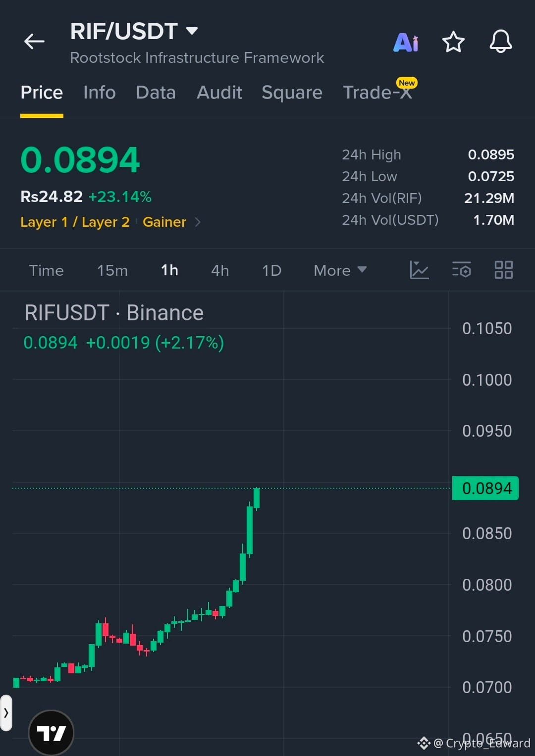This screenshot has width=535, height=756.
Task: Tap the 0.0800 price axis label
Action: click(x=487, y=585)
